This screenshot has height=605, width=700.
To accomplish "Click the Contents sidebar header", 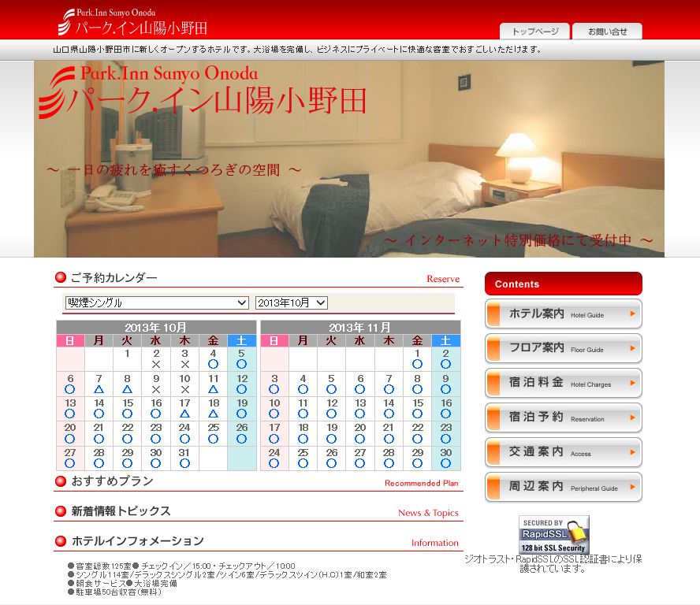I will click(x=564, y=284).
